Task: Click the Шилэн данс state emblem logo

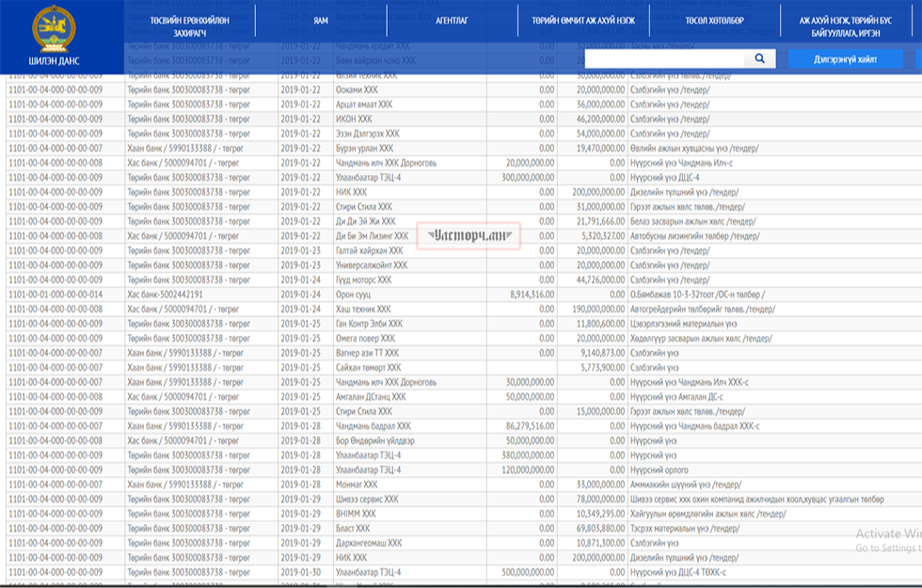Action: click(54, 28)
